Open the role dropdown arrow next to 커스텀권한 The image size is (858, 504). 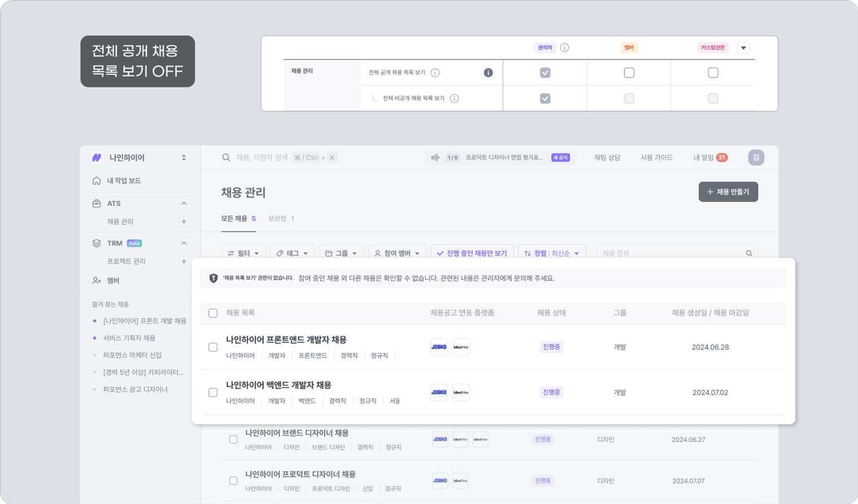click(743, 48)
